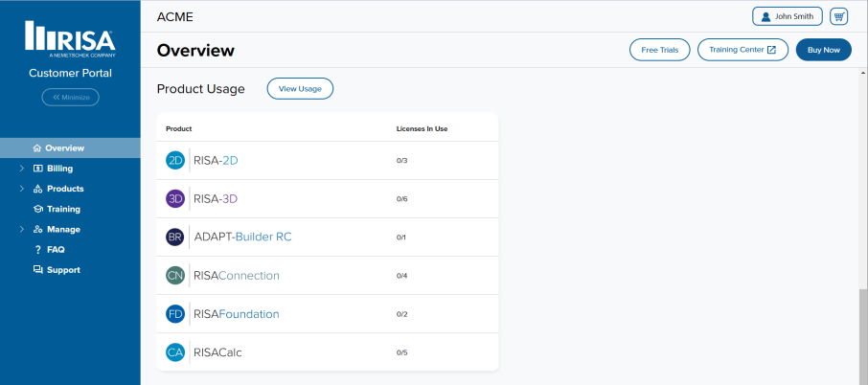
Task: Select the RISACalc product name
Action: point(217,352)
